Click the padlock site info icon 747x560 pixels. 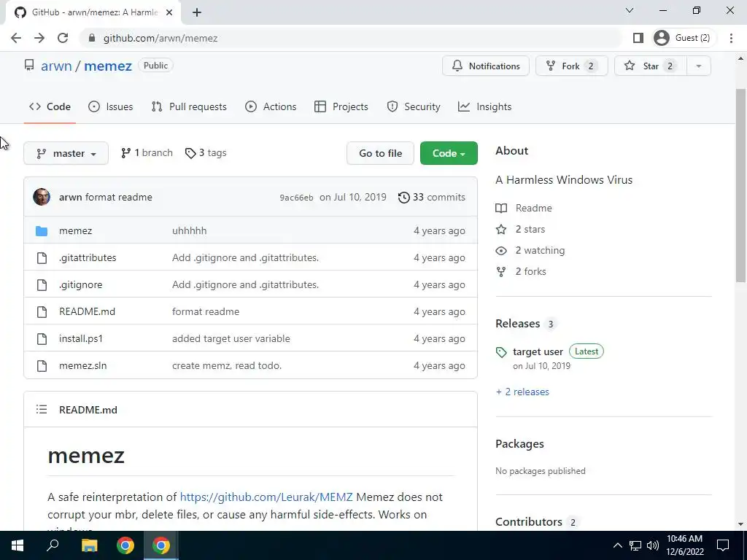pyautogui.click(x=92, y=38)
